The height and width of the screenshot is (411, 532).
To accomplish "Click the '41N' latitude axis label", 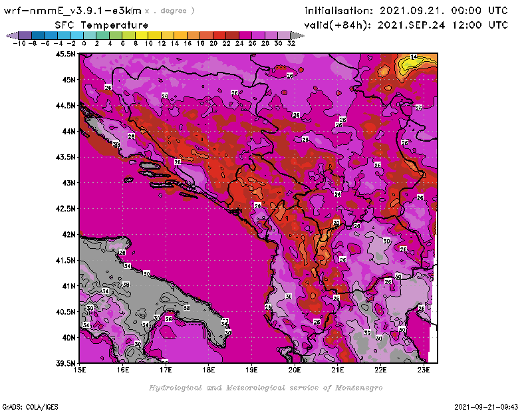I will click(x=68, y=286).
